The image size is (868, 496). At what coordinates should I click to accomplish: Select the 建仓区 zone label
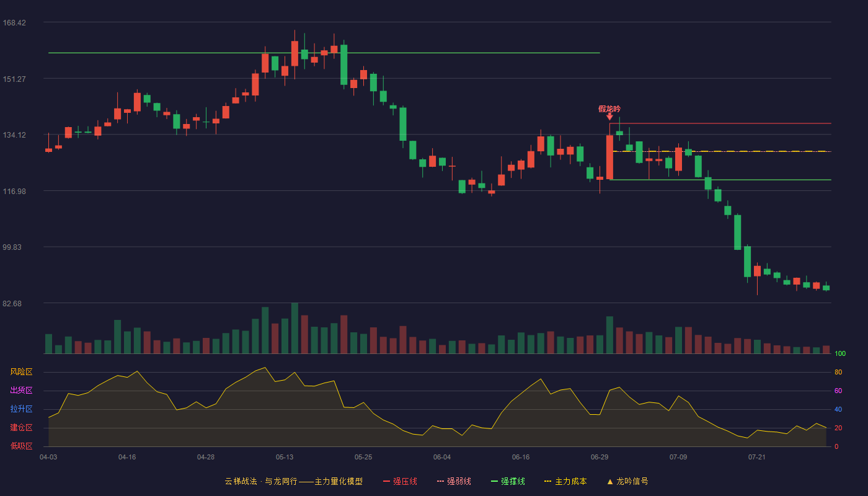tap(21, 428)
